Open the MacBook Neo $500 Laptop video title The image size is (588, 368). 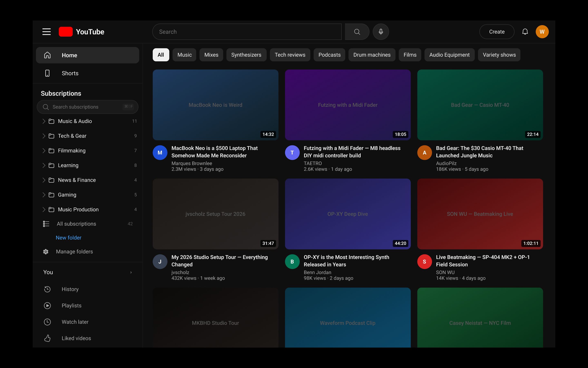(x=215, y=152)
